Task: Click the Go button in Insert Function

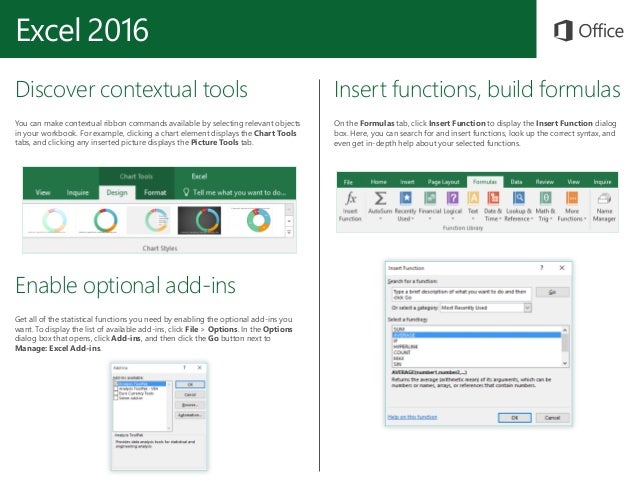Action: click(x=552, y=292)
